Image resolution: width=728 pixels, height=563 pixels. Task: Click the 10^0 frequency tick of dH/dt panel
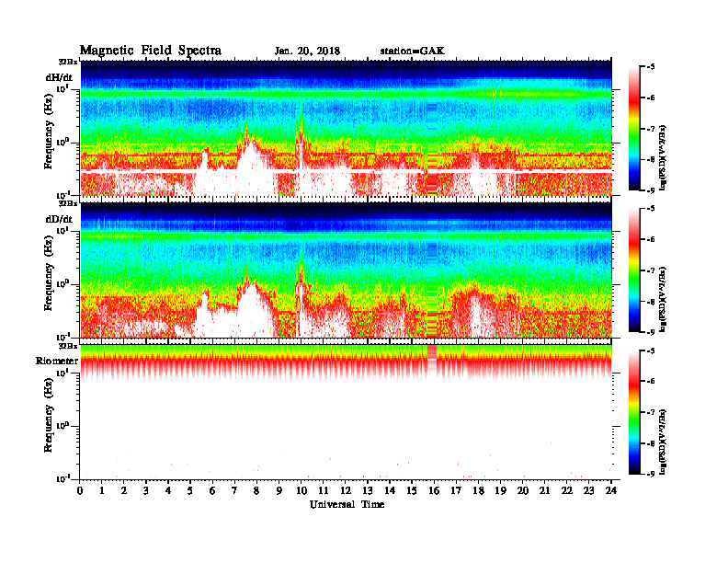(x=63, y=142)
